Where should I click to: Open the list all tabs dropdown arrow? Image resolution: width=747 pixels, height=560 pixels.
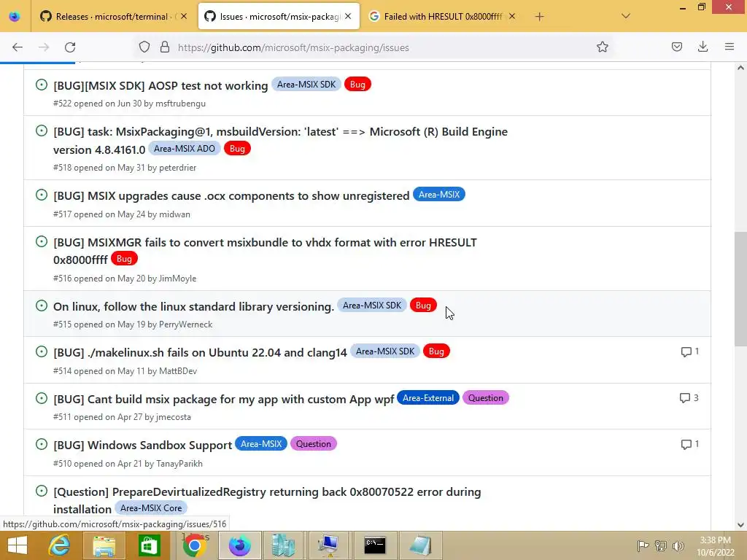626,16
